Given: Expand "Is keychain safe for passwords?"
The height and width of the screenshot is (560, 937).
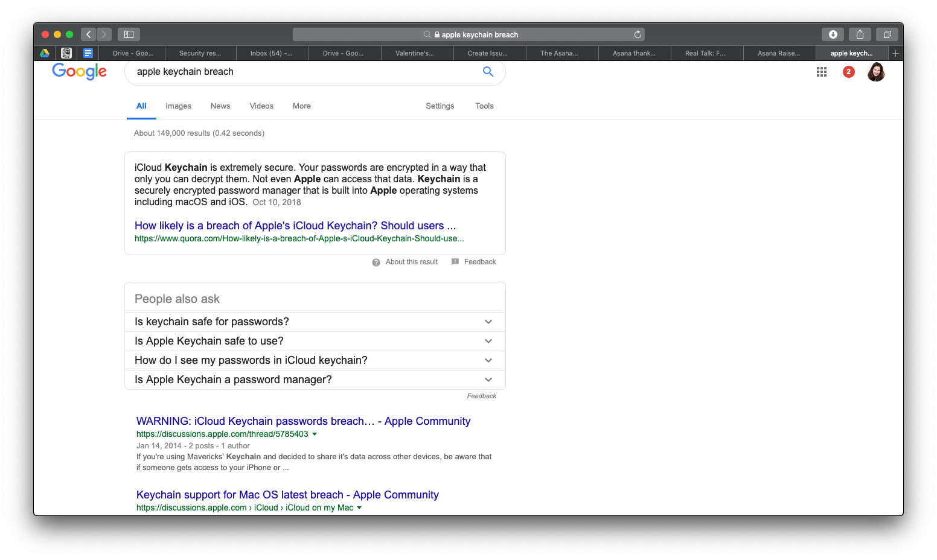Looking at the screenshot, I should coord(315,322).
